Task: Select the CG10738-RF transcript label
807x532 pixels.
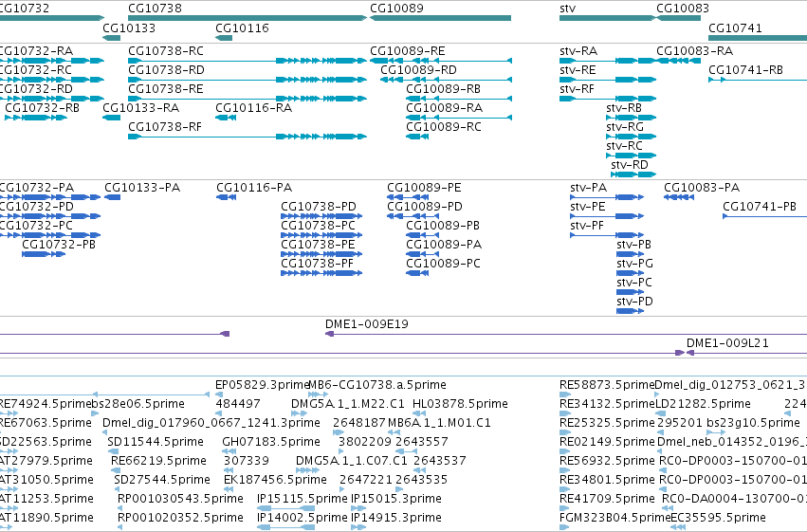Action: pos(165,127)
